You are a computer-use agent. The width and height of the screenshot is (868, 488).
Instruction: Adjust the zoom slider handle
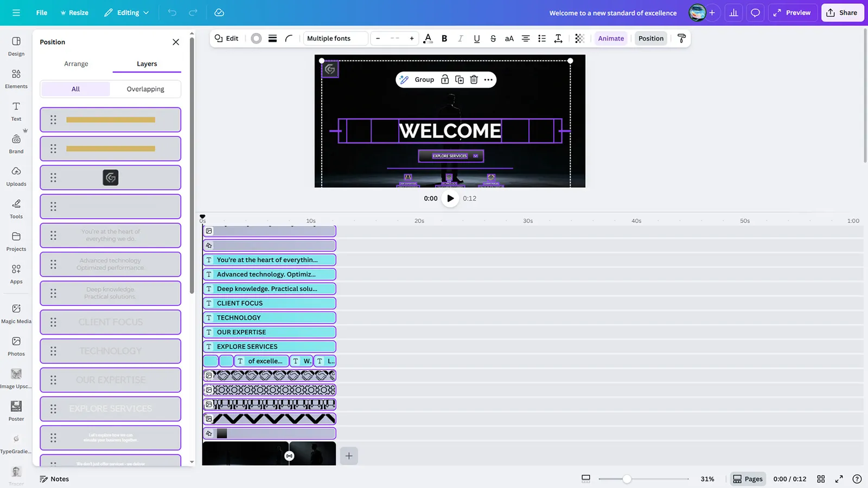[627, 479]
